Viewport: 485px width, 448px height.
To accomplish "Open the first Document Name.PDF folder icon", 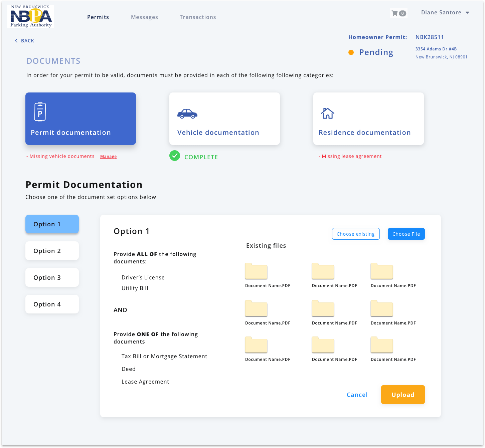I will tap(256, 271).
